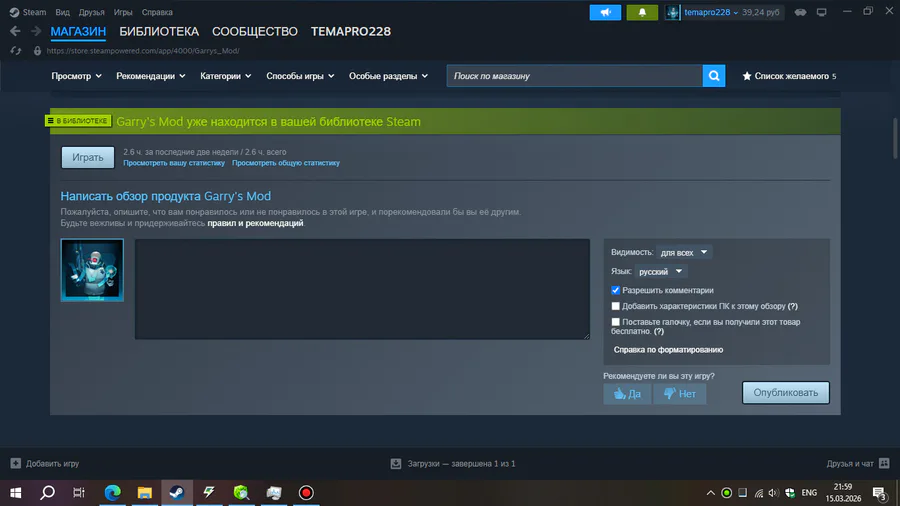Open friends and chat grid icon
Image resolution: width=900 pixels, height=506 pixels.
884,463
